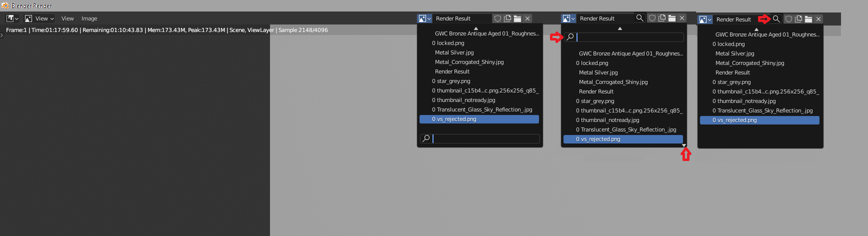Screen dimensions: 868x236
Task: Select highlighted 0 vs_rejected.png in the left list
Action: 479,119
